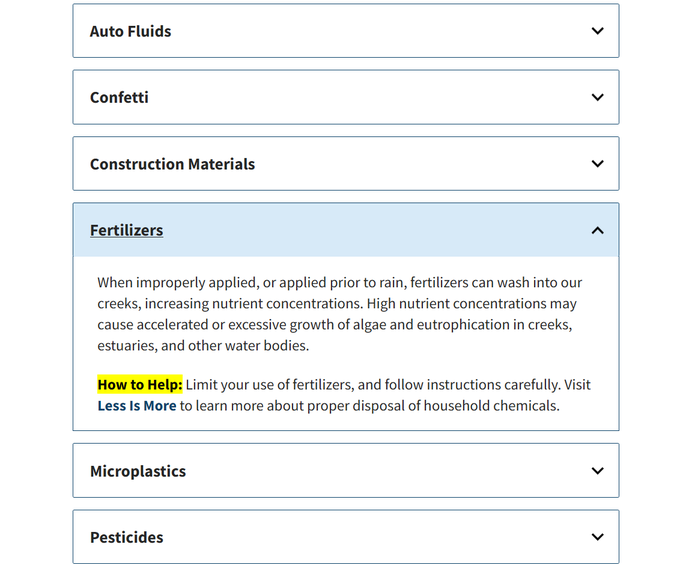Open the Construction Materials heading
This screenshot has width=680, height=565.
pos(172,164)
